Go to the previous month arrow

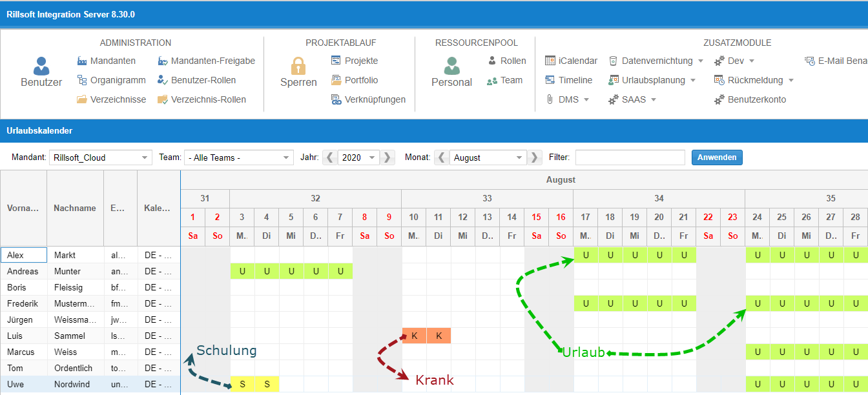(x=442, y=157)
